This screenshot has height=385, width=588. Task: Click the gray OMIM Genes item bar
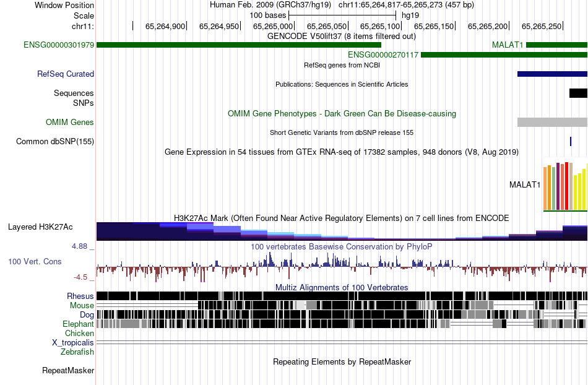552,122
